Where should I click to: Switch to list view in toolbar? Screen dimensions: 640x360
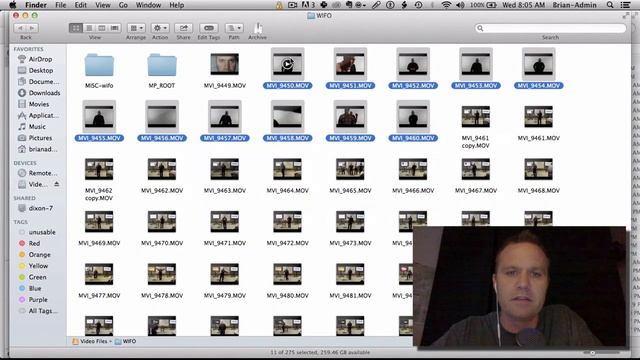[89, 28]
